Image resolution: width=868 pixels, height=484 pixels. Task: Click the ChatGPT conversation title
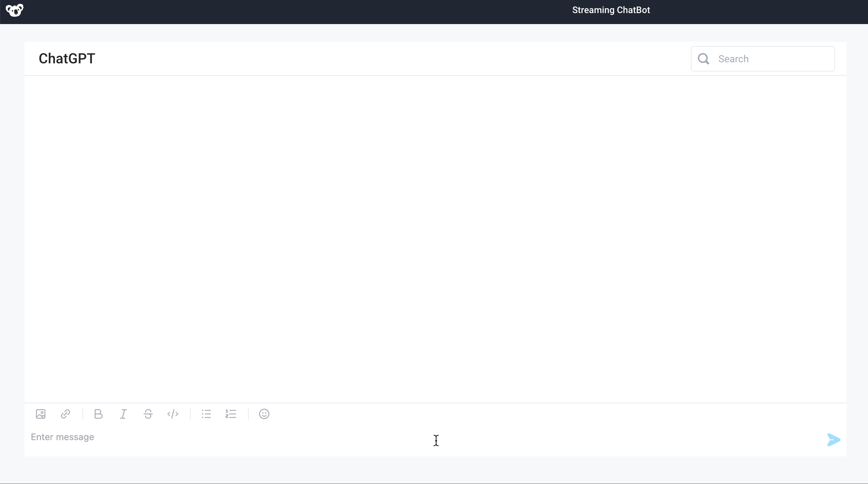(x=67, y=59)
